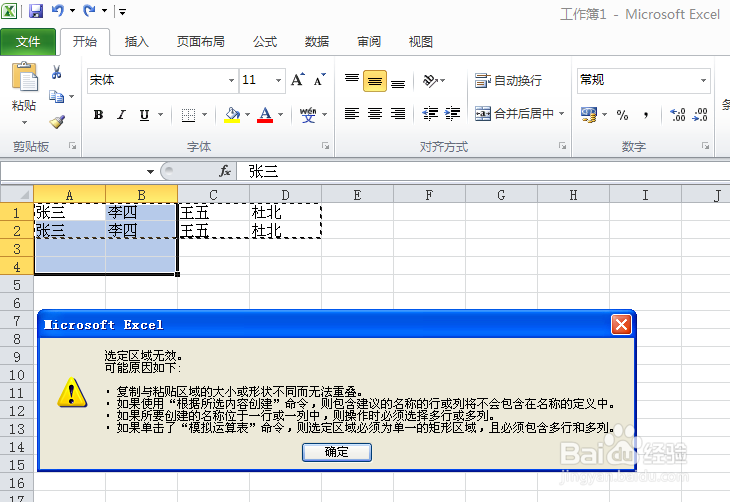Open the 数字 group dialog launcher
Viewport: 730px width, 502px height.
pyautogui.click(x=705, y=146)
